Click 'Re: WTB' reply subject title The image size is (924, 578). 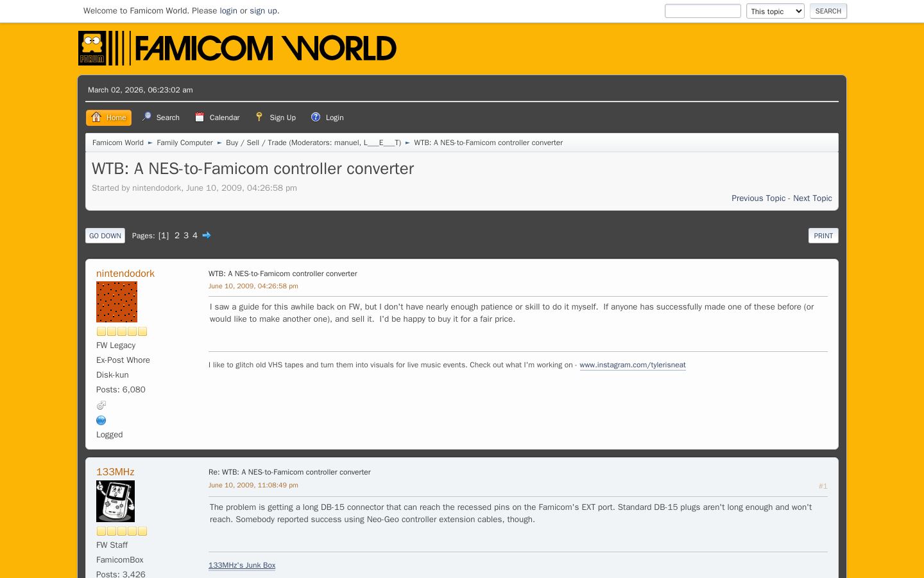click(x=289, y=472)
